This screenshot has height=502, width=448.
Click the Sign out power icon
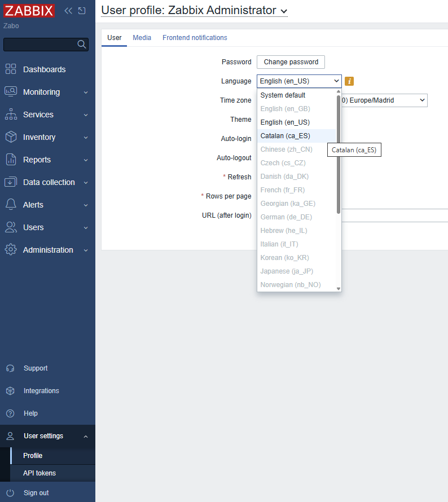pos(10,492)
